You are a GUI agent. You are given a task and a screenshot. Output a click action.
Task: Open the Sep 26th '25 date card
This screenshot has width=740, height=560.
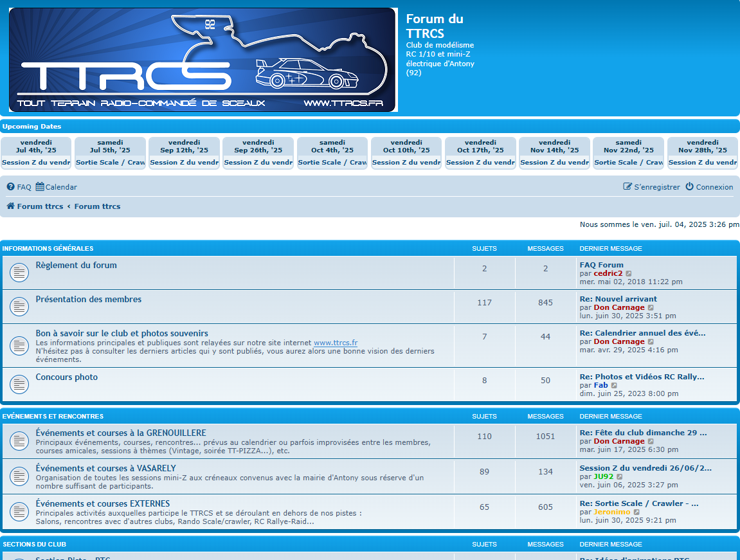tap(258, 153)
